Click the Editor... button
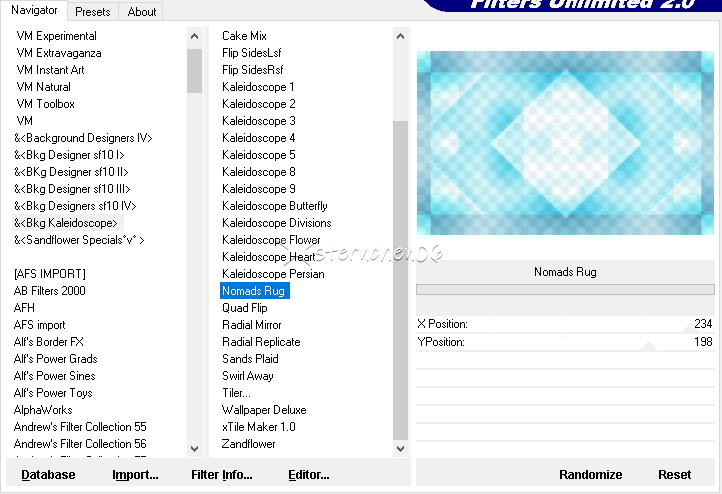722x494 pixels. [x=309, y=474]
